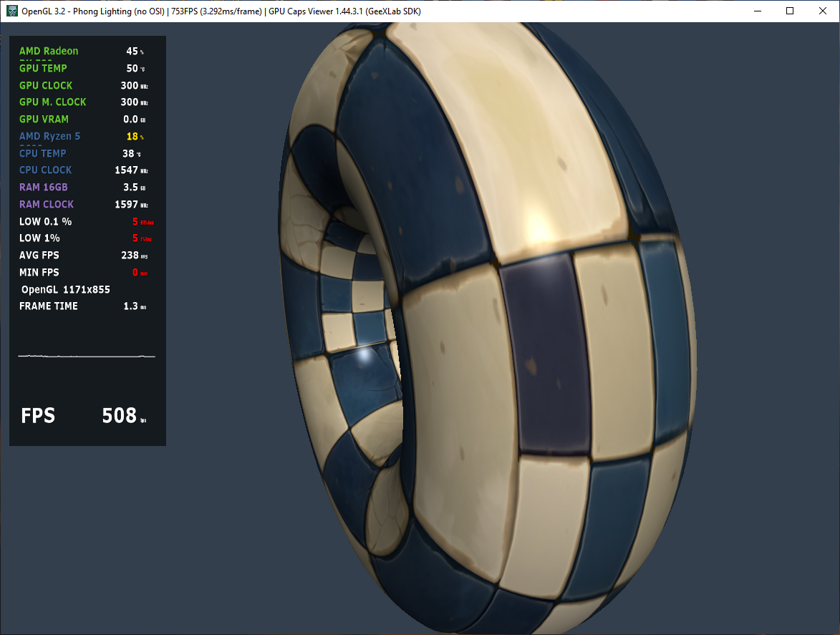Click the 'CPU TEMP' overlay label
Image resolution: width=840 pixels, height=635 pixels.
[x=43, y=153]
